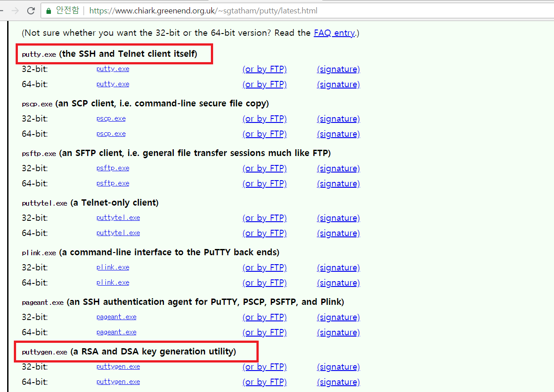Click the pageant.exe authentication agent heading

coord(183,302)
